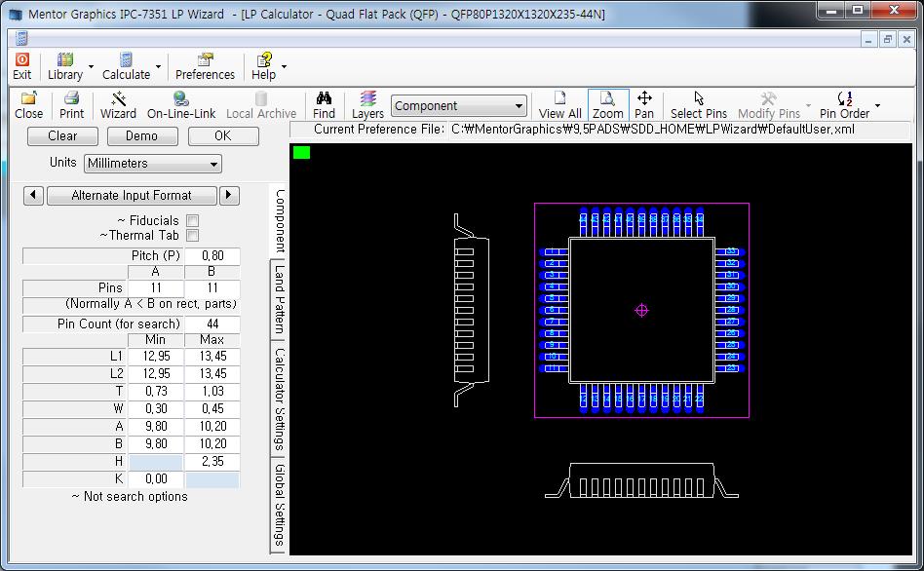This screenshot has width=924, height=571.
Task: Activate the Zoom tool
Action: pyautogui.click(x=608, y=106)
